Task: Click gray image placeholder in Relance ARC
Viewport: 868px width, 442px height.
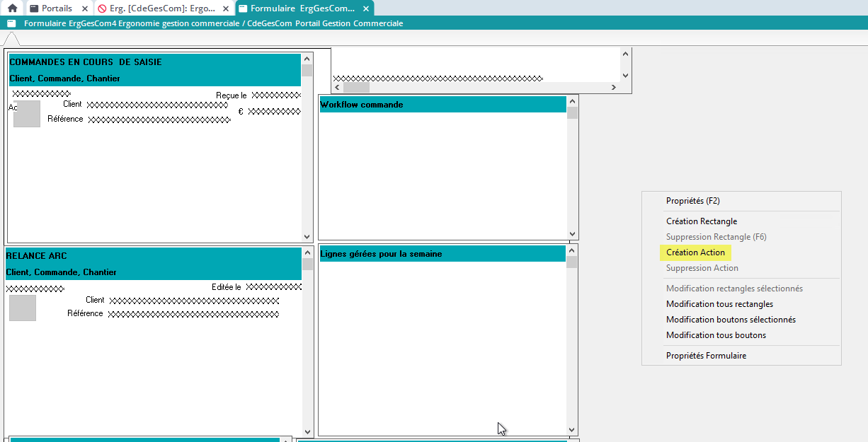Action: coord(23,308)
